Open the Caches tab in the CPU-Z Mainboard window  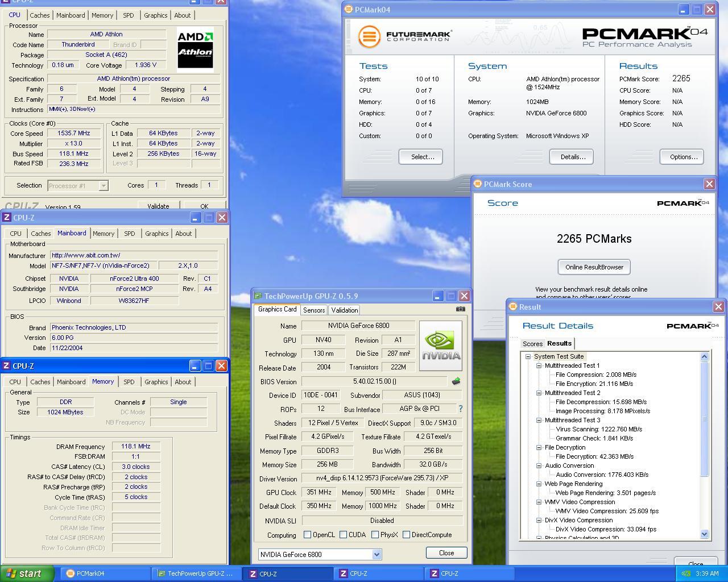coord(40,234)
